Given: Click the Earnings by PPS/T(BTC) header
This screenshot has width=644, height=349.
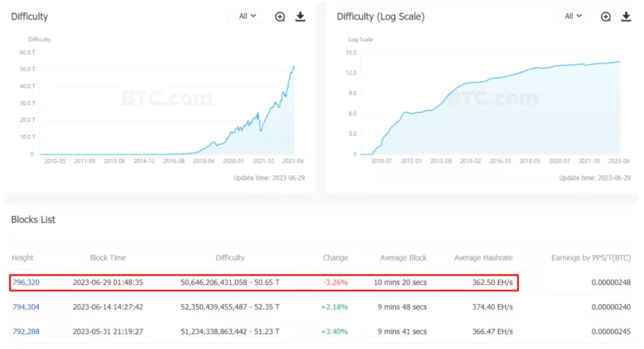Looking at the screenshot, I should click(591, 258).
